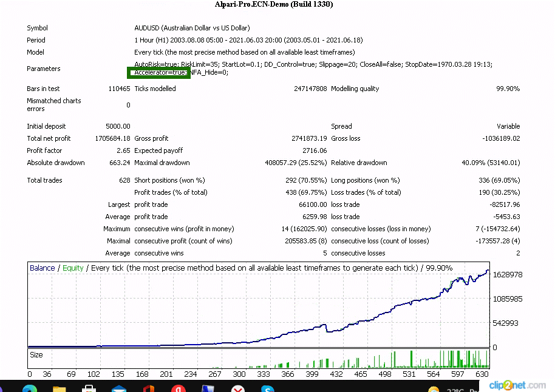Click the Mismatched charts errors label
This screenshot has width=555, height=392.
54,105
